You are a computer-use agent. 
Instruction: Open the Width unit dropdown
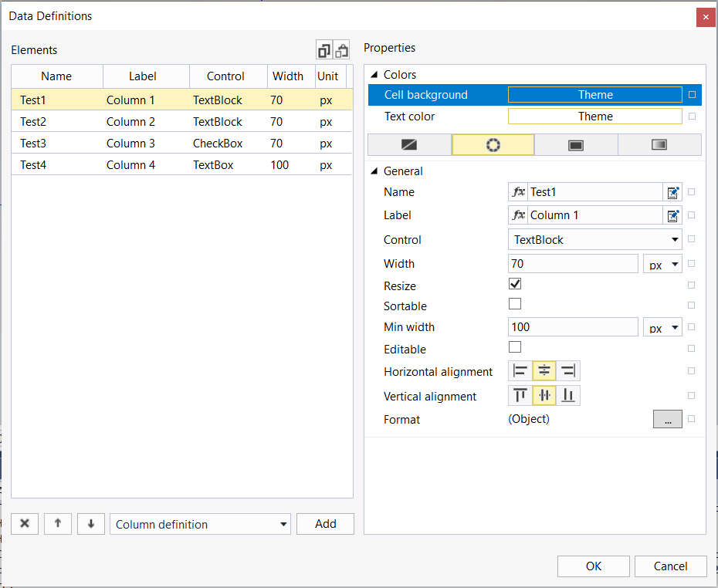pyautogui.click(x=662, y=264)
